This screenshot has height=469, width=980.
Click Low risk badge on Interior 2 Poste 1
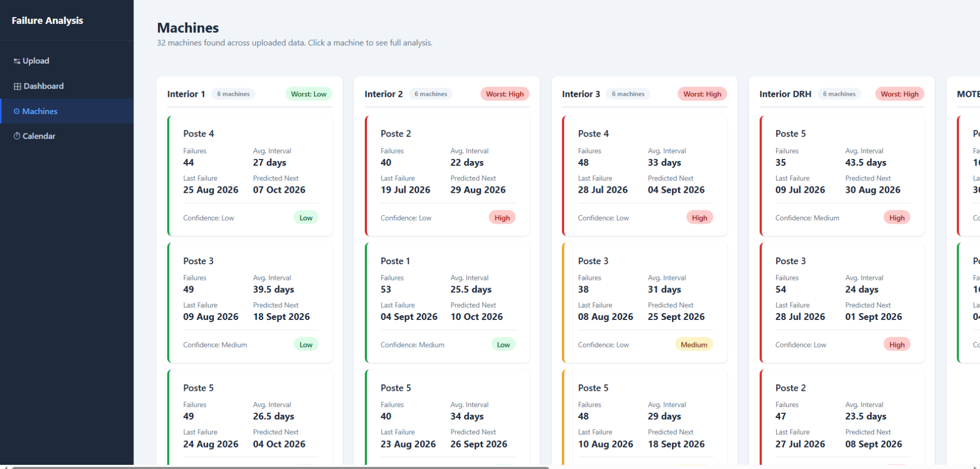[x=503, y=344]
